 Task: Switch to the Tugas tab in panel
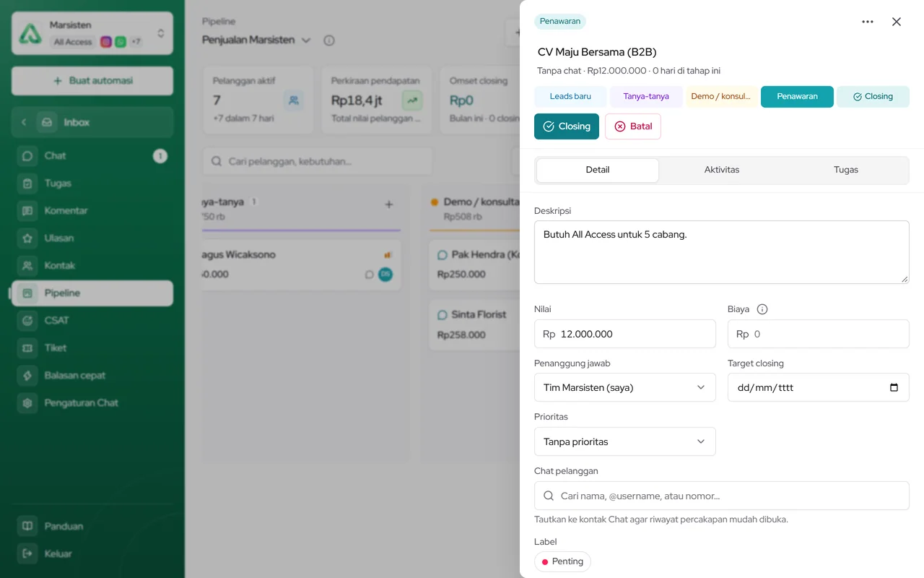[846, 170]
